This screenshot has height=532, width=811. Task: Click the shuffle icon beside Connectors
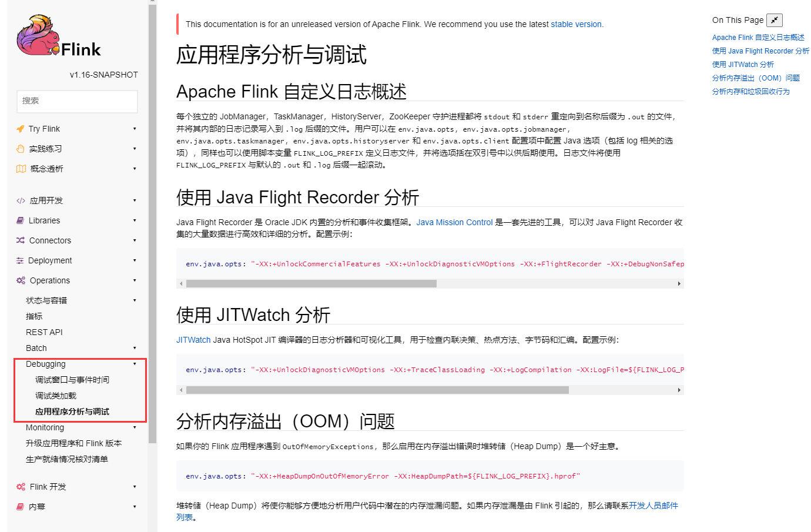click(x=21, y=240)
